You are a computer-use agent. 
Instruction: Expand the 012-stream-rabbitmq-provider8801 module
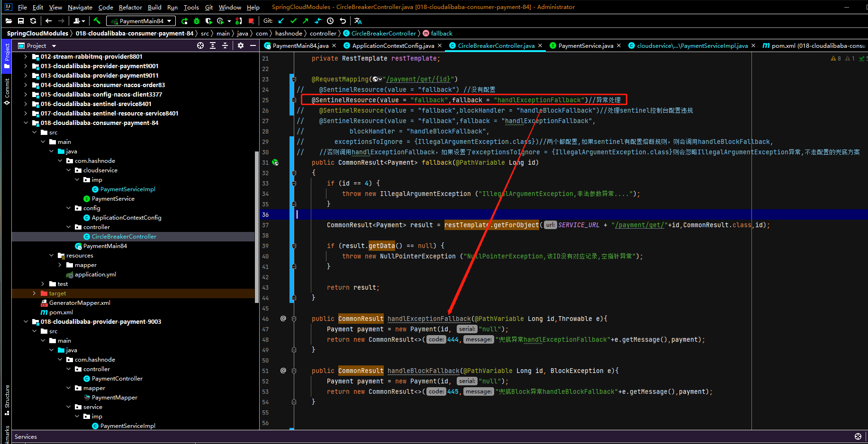coord(26,56)
